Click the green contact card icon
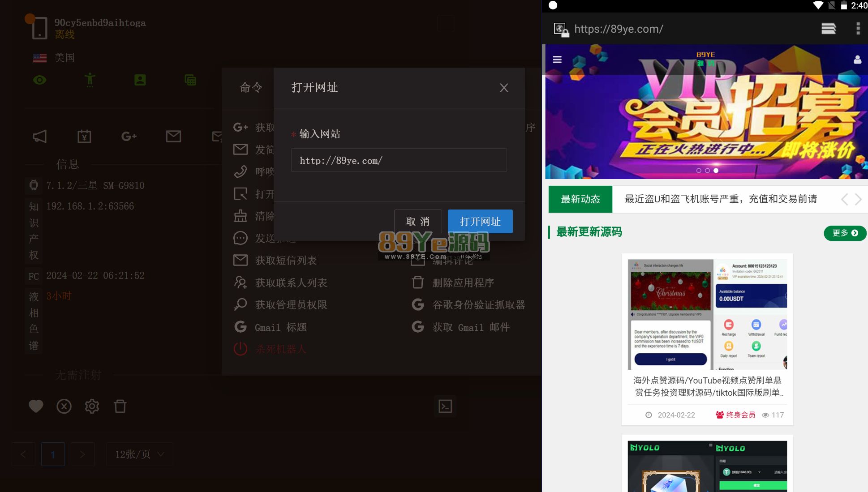The image size is (868, 492). (140, 80)
